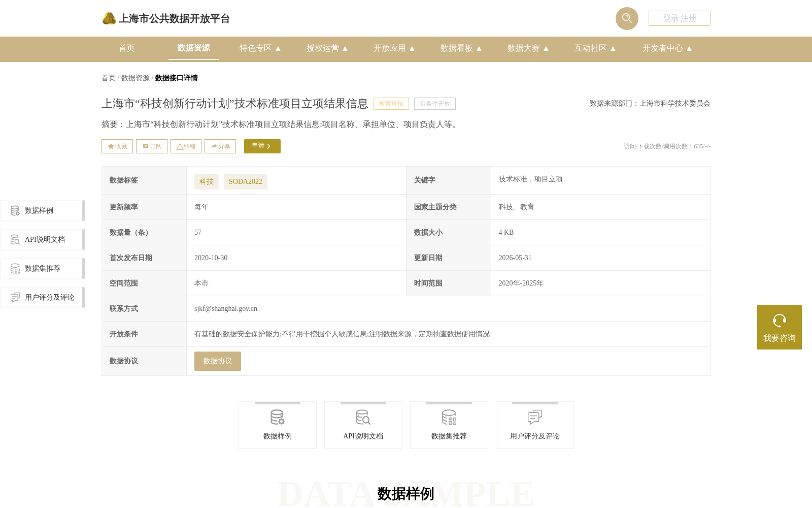The width and height of the screenshot is (812, 508).
Task: Click the contact email sjkf@shanghai.gov.cn
Action: coord(226,308)
